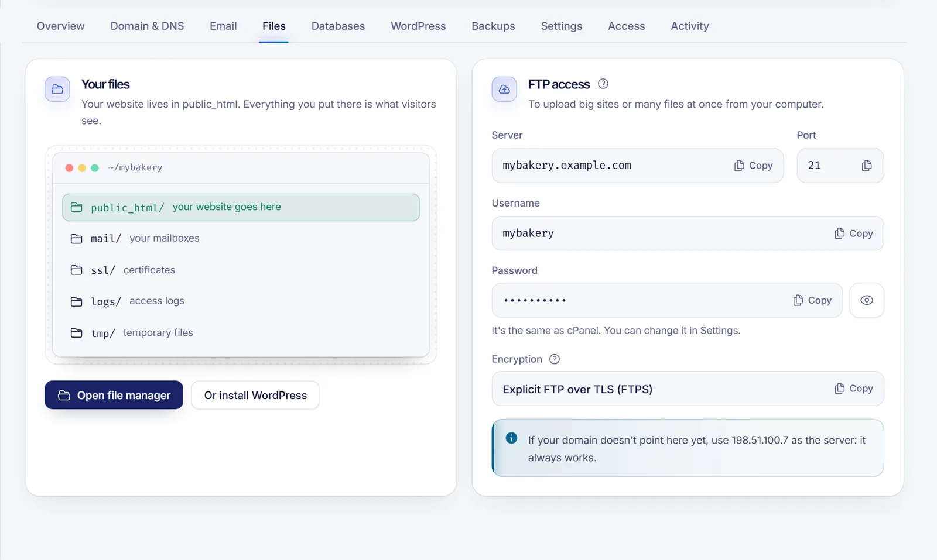Click the folder icon in Open file manager
This screenshot has width=937, height=560.
[x=64, y=396]
